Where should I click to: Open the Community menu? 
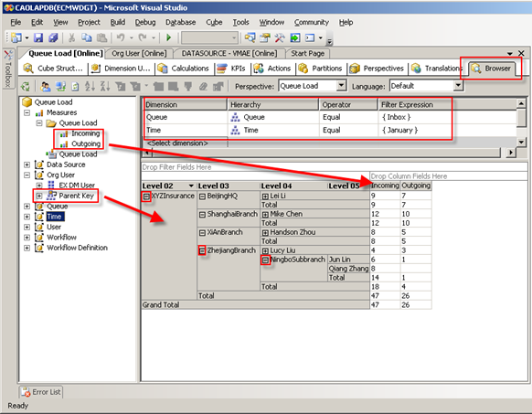tap(312, 23)
